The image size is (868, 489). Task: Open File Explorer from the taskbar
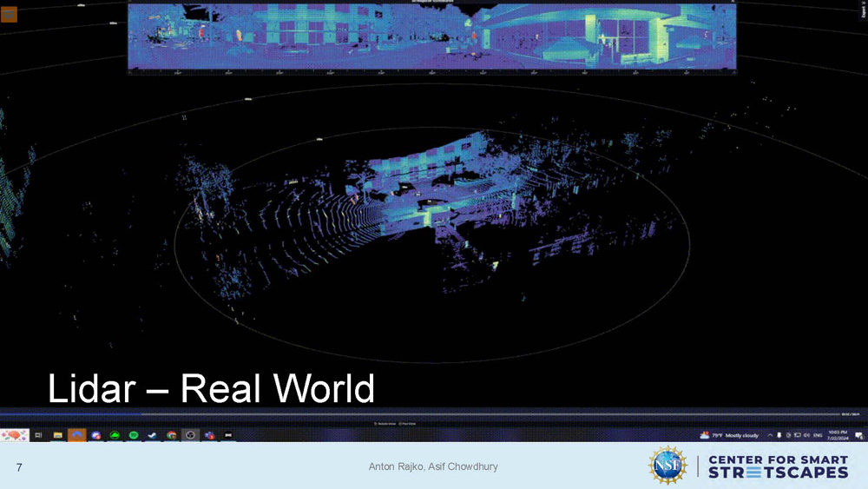tap(58, 435)
